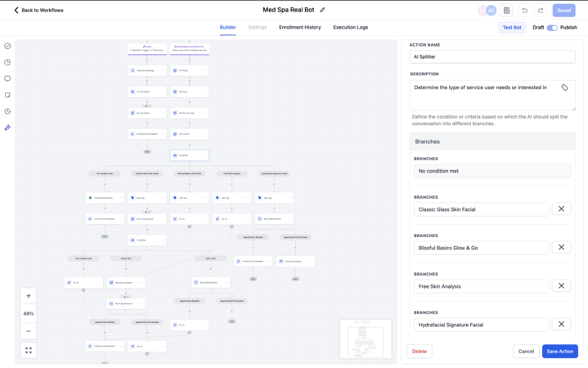This screenshot has width=588, height=368.
Task: Fit workflow to screen with expand icon
Action: click(29, 350)
